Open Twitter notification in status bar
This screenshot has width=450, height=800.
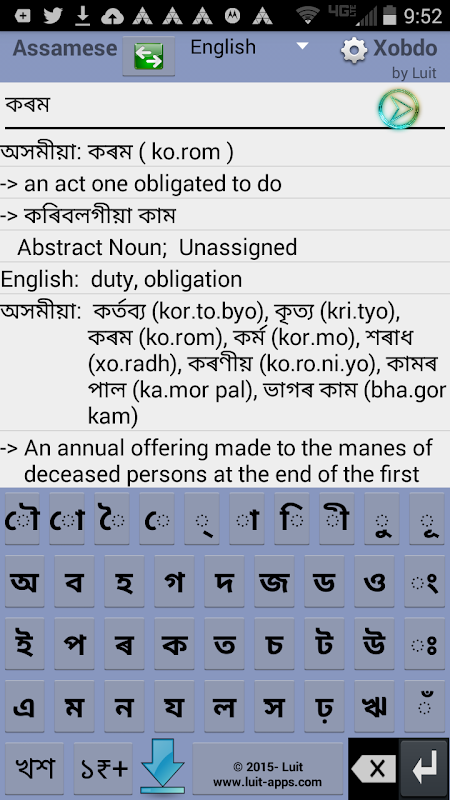(53, 15)
